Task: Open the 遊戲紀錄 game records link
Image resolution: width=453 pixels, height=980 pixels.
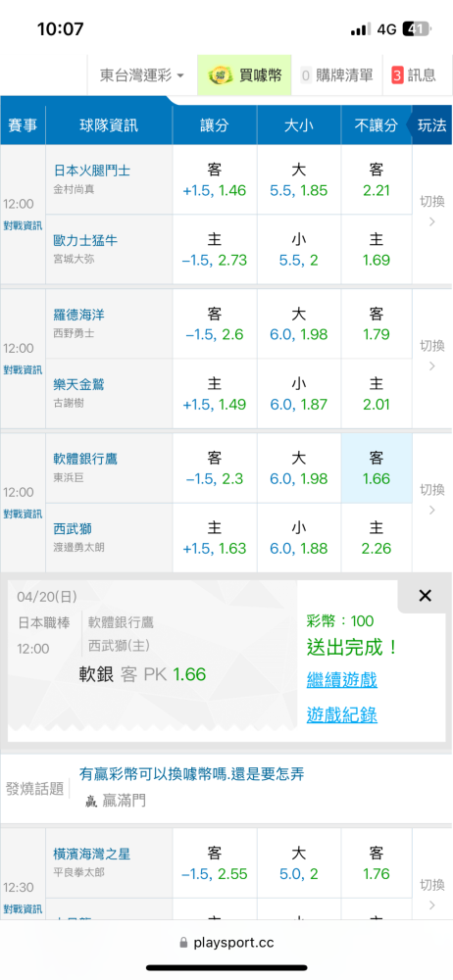Action: 341,714
